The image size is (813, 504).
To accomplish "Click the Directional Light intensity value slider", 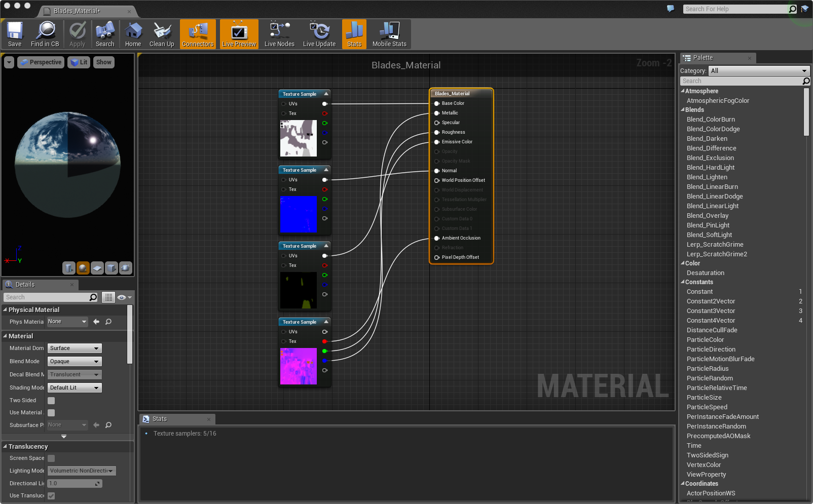I will [x=75, y=484].
